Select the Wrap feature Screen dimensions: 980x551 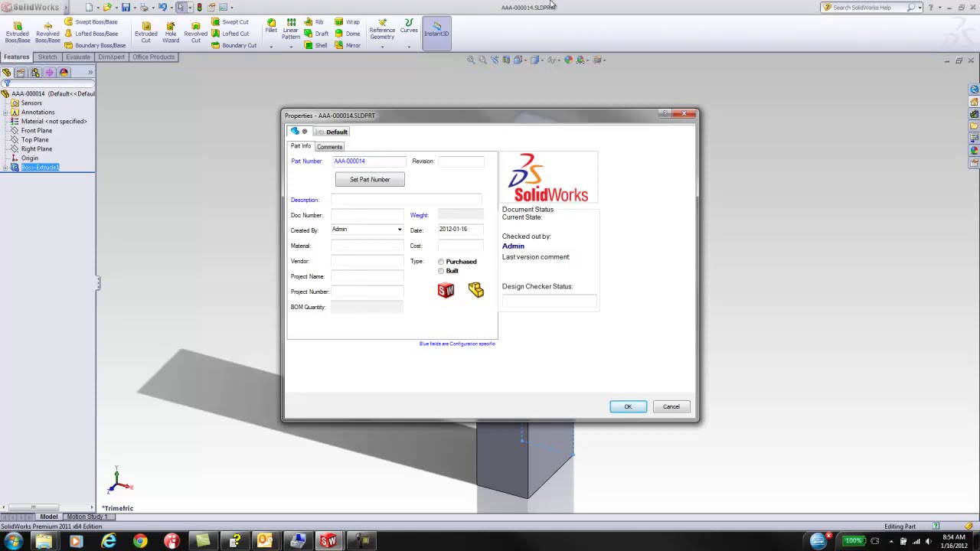[347, 22]
